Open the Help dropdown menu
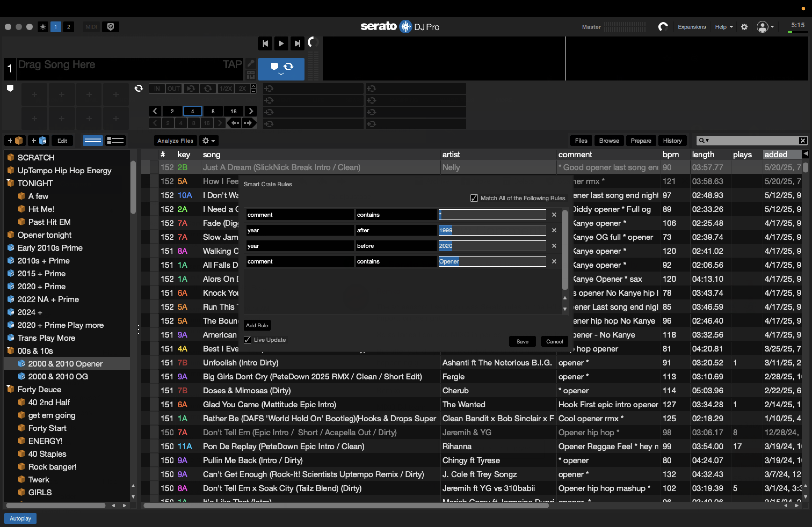The image size is (812, 527). point(724,27)
